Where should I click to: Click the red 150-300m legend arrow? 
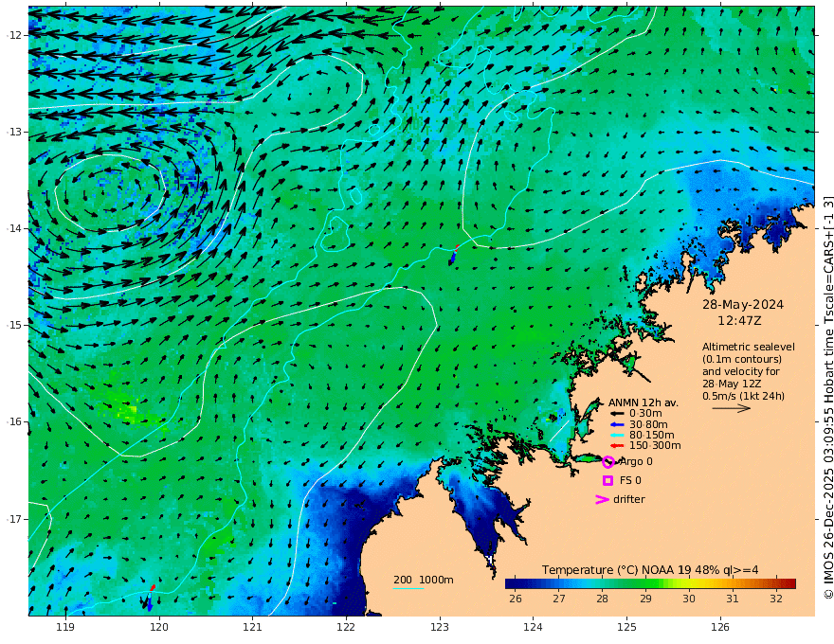pyautogui.click(x=617, y=446)
